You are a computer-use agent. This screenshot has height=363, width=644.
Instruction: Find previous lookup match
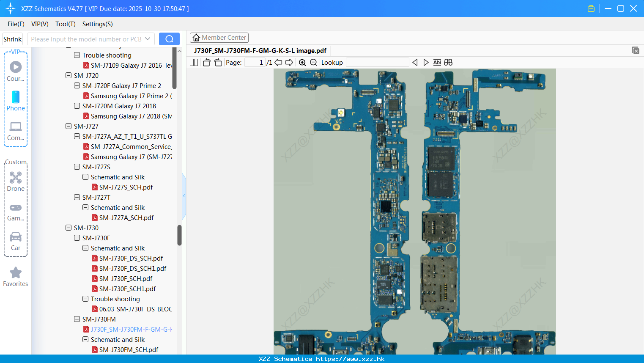(415, 63)
